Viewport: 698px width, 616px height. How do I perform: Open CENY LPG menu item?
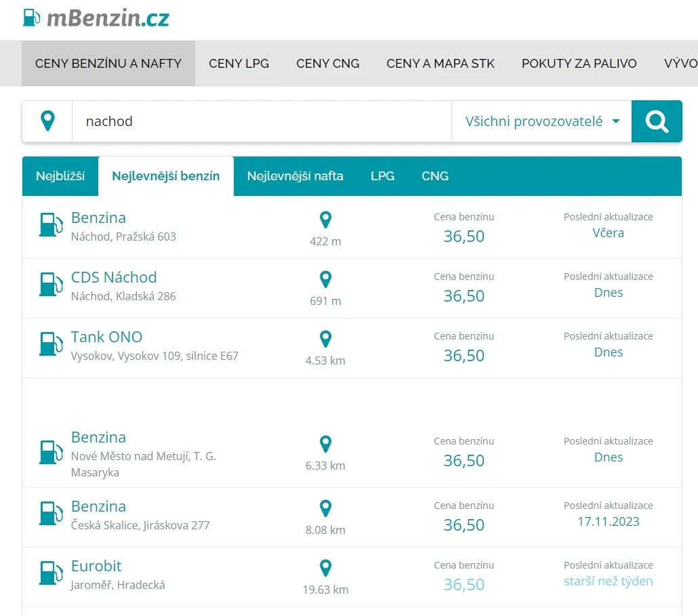(x=239, y=63)
